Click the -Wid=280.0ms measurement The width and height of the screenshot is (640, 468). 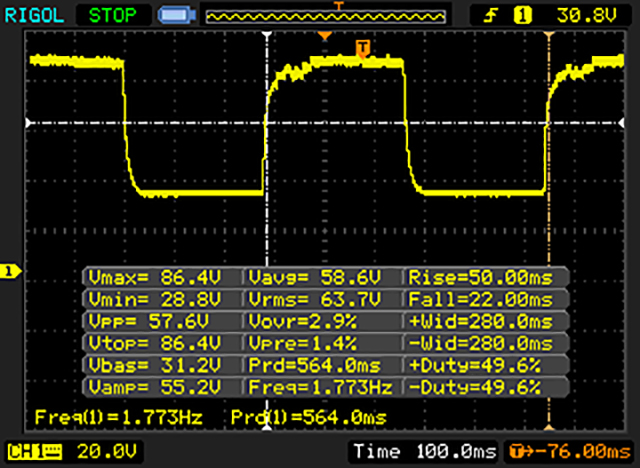point(480,344)
